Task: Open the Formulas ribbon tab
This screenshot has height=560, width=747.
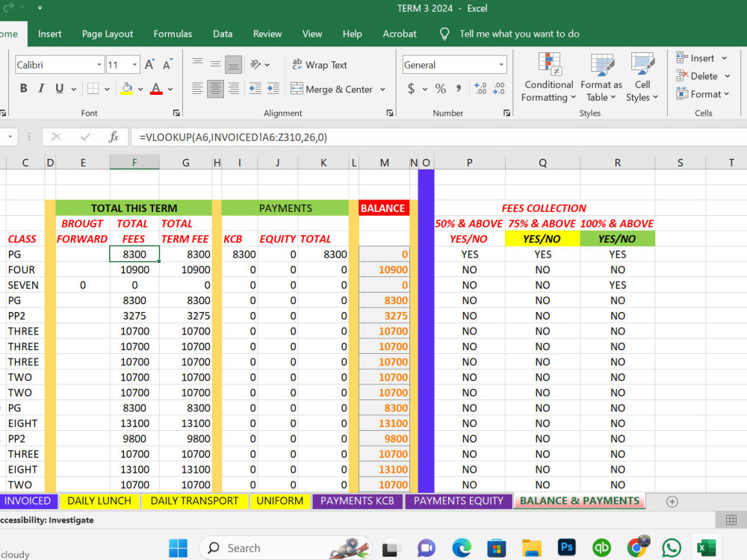Action: [173, 34]
